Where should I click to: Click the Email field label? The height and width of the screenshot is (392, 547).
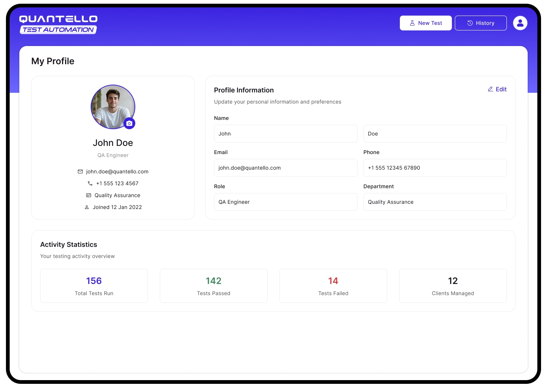[221, 152]
